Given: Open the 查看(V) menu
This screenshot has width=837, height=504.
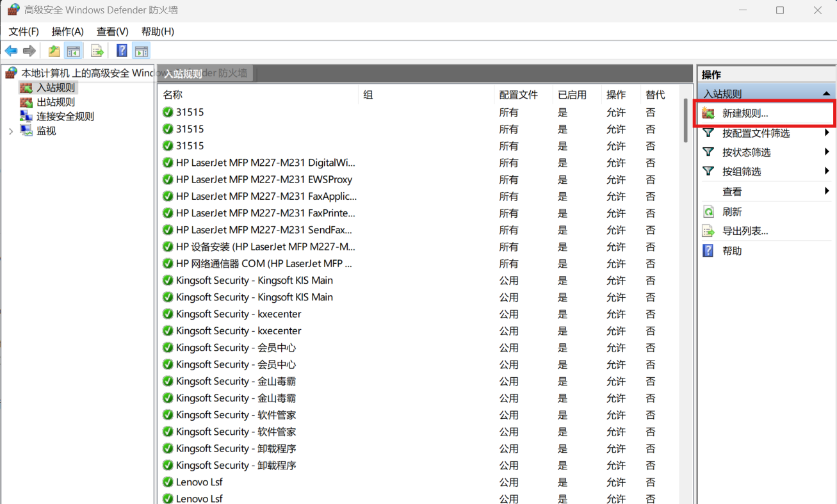Looking at the screenshot, I should pyautogui.click(x=112, y=31).
